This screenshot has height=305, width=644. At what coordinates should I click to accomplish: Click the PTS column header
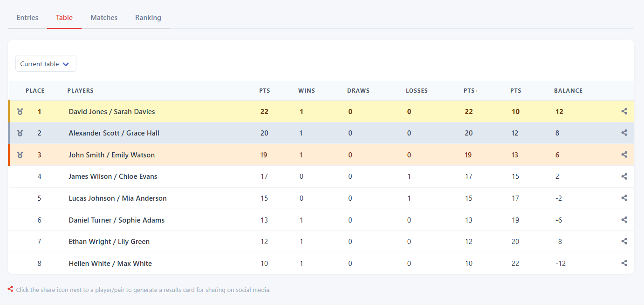[265, 91]
